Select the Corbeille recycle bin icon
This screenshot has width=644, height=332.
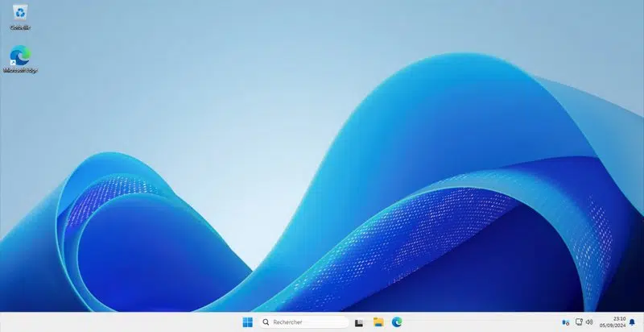(20, 17)
